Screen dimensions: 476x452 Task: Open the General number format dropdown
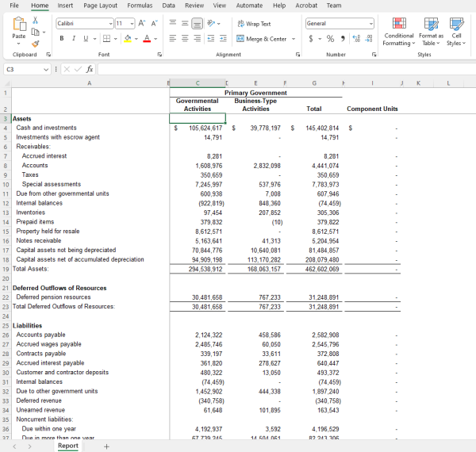(371, 23)
